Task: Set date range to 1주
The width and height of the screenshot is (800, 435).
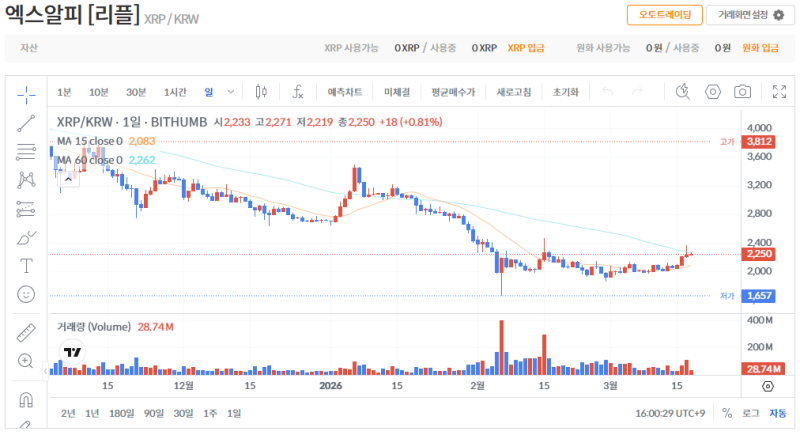Action: click(x=210, y=413)
